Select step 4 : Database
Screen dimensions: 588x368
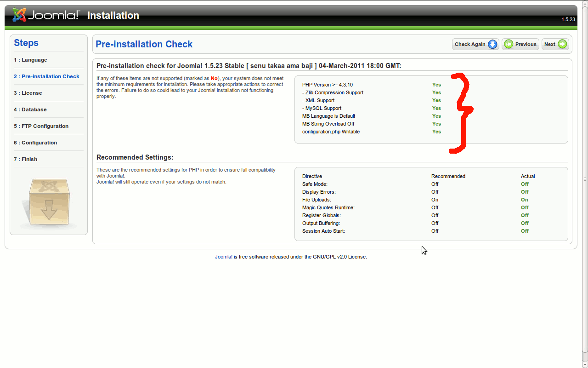30,109
